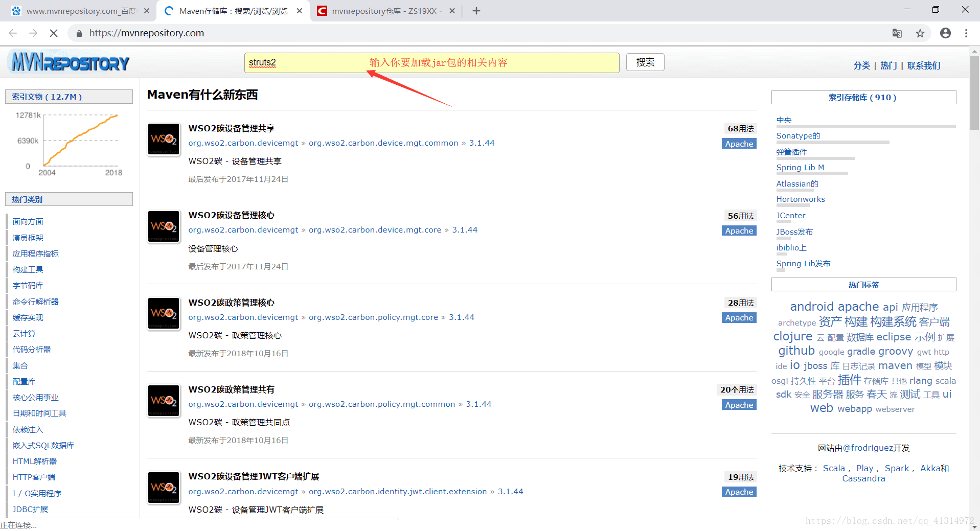This screenshot has height=531, width=980.
Task: Switch to www.mvnrepository.com 百度 tab
Action: [81, 11]
